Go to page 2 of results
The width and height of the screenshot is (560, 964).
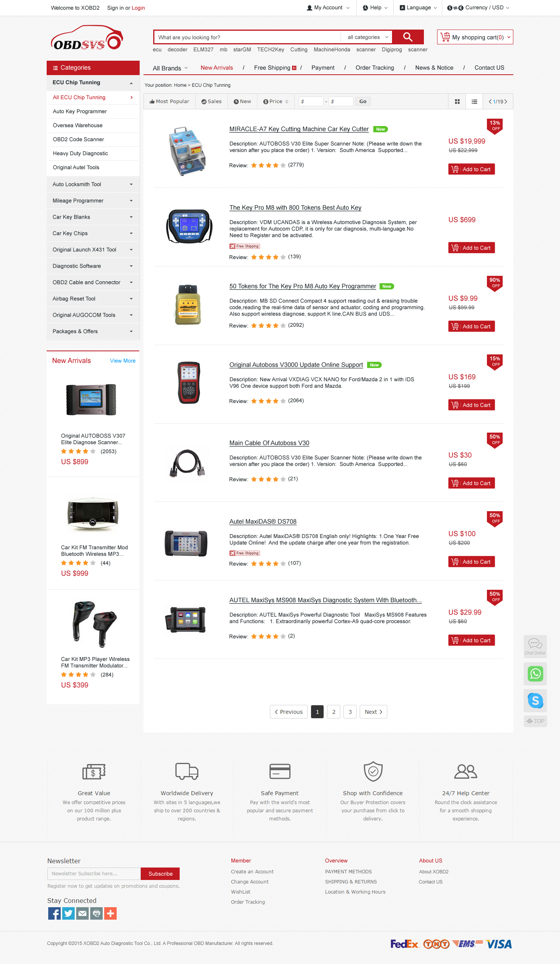(334, 712)
